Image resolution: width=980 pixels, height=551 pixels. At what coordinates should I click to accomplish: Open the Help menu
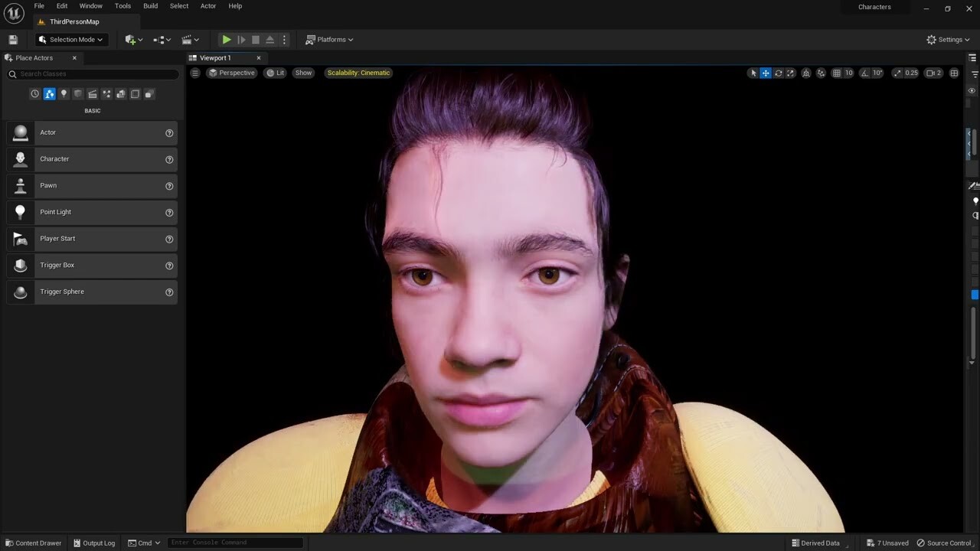tap(235, 6)
